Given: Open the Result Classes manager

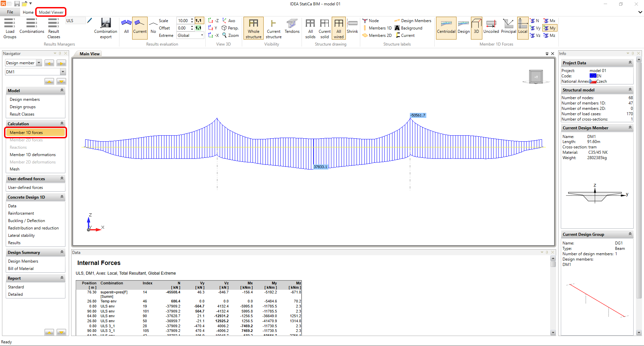Looking at the screenshot, I should pos(54,28).
